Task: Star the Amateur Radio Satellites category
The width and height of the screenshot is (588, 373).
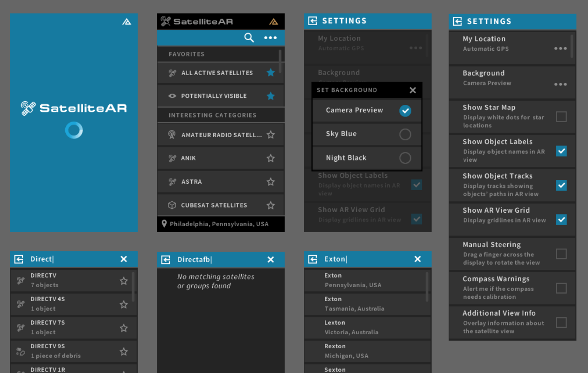Action: (271, 135)
